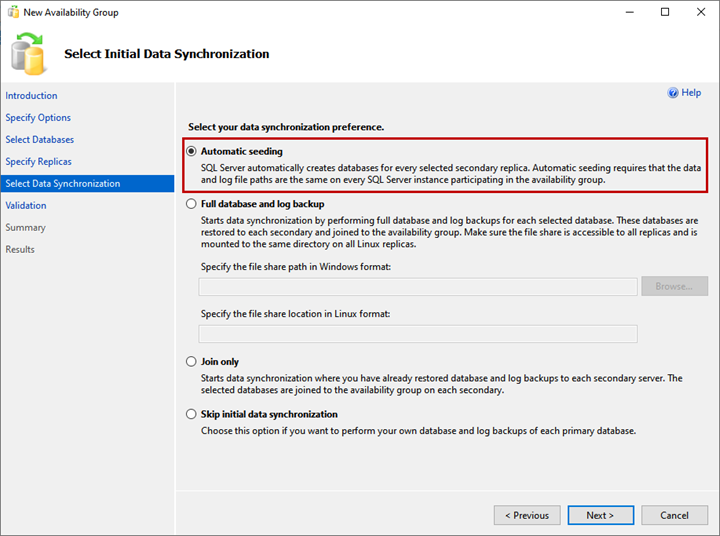Image resolution: width=720 pixels, height=536 pixels.
Task: Click the 'Select Initial Data Synchronization' page title
Action: coord(167,54)
